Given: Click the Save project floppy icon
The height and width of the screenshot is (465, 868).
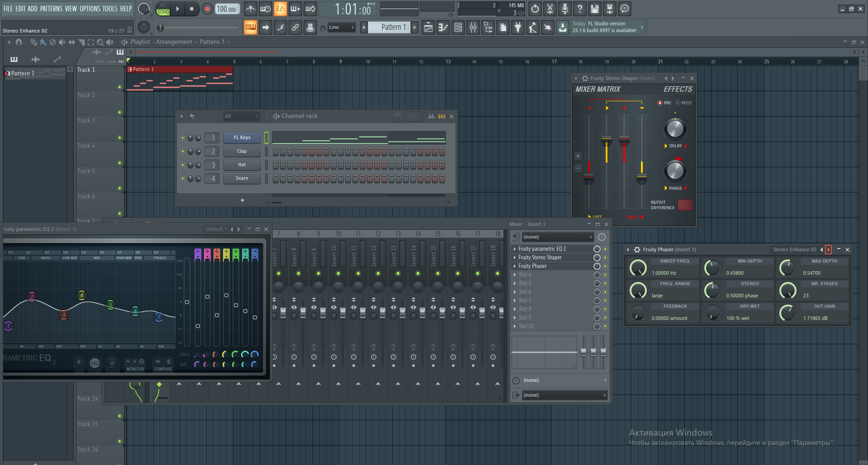Looking at the screenshot, I should pyautogui.click(x=594, y=9).
